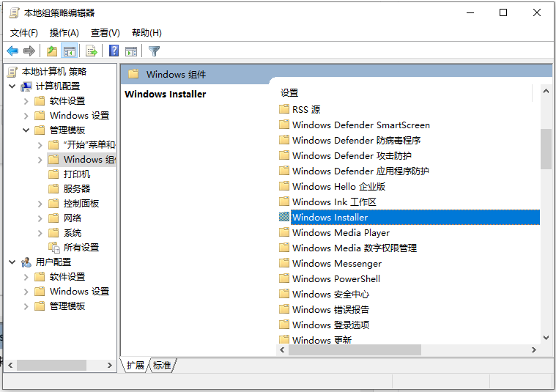Collapse the 计算机配置 tree node
The width and height of the screenshot is (556, 392).
[x=12, y=86]
